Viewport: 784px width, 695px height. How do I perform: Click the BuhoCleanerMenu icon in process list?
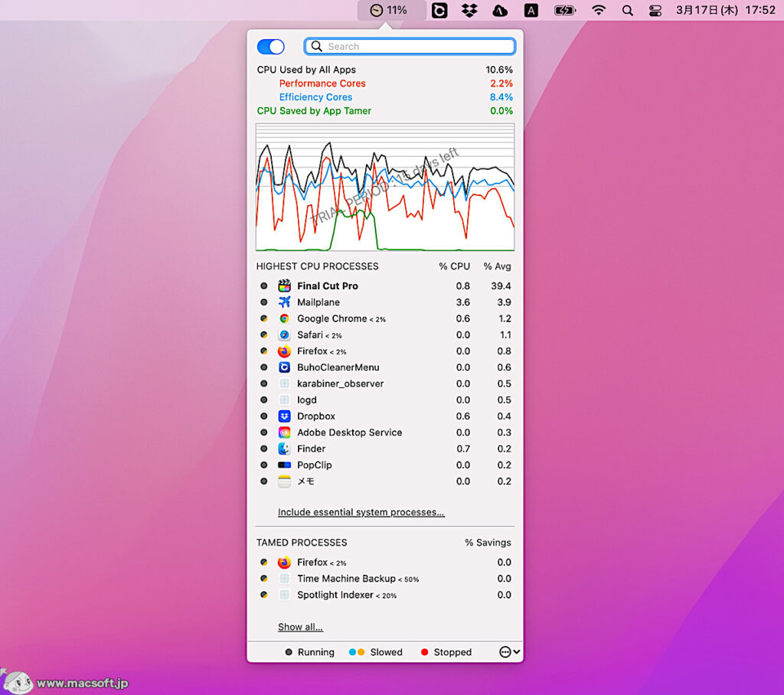tap(284, 367)
